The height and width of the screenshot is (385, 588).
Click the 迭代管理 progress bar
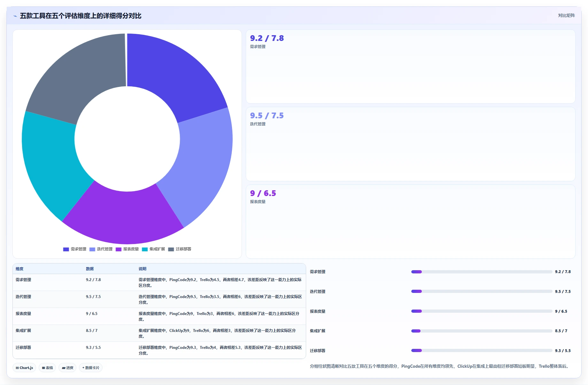pyautogui.click(x=482, y=291)
